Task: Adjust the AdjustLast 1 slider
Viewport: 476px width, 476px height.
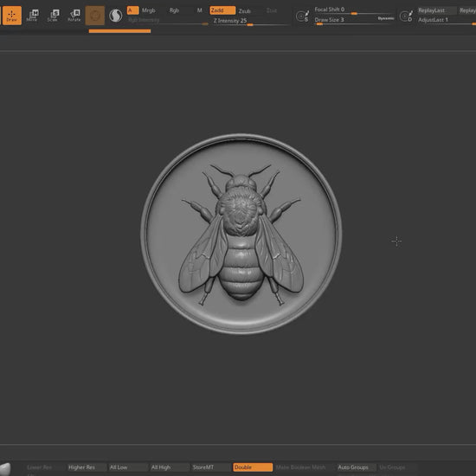Action: pyautogui.click(x=447, y=21)
